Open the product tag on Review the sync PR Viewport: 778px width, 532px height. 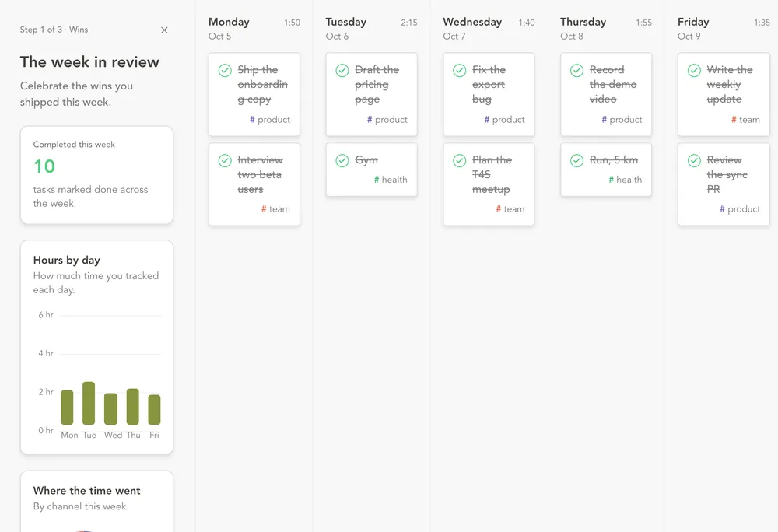pos(740,209)
